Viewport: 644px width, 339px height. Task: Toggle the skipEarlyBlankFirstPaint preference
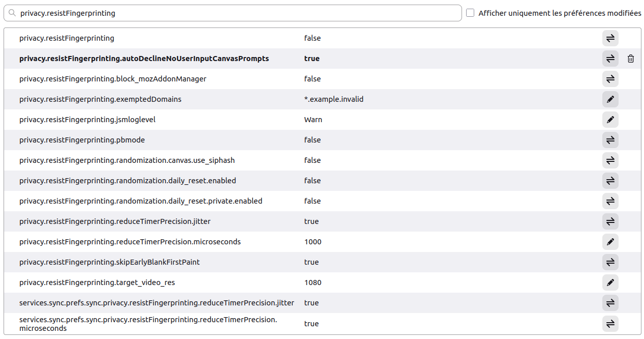tap(610, 262)
